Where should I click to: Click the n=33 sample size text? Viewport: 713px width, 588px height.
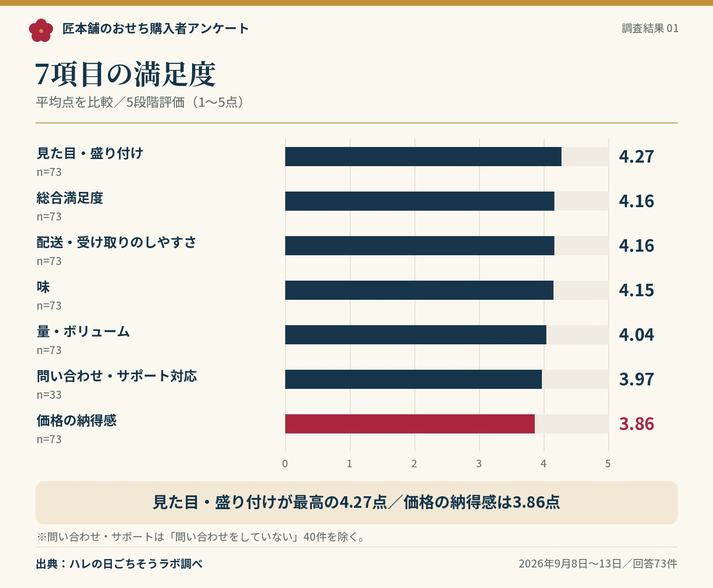[x=49, y=395]
